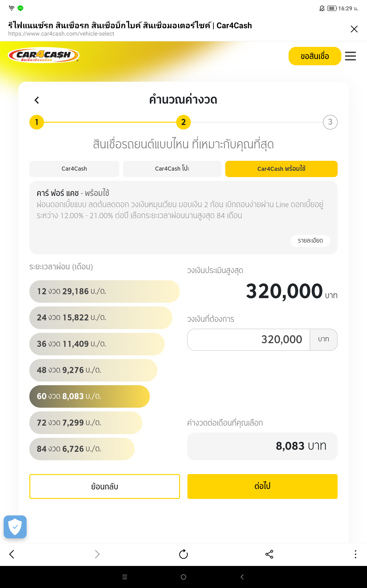Open the three-dot browser options
Viewport: 367px width, 588px height.
pos(355,554)
